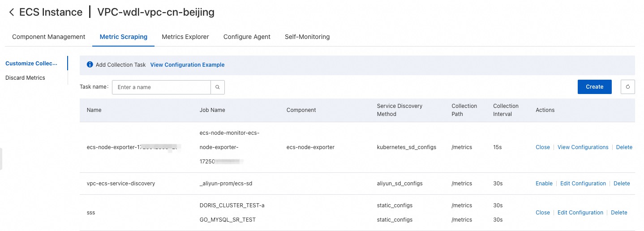Open the Component Management tab
The width and height of the screenshot is (644, 231).
point(48,37)
